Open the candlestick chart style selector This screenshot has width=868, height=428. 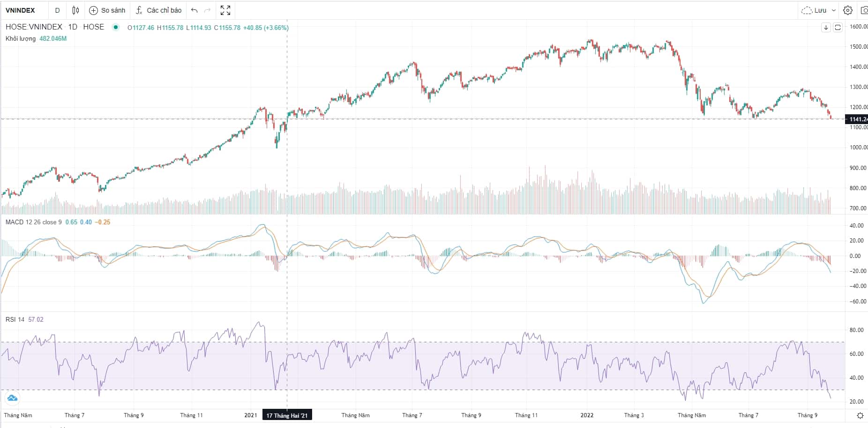(x=75, y=10)
